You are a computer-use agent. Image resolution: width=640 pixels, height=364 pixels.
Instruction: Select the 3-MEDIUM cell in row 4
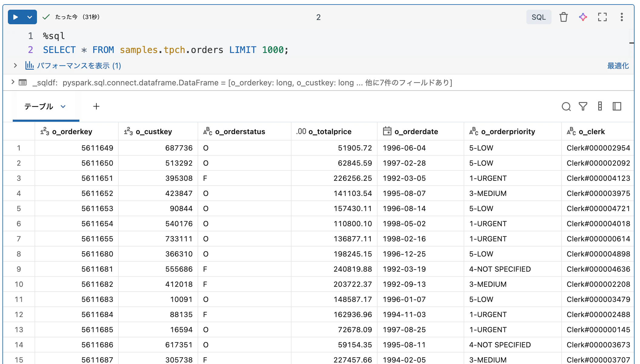click(x=513, y=194)
